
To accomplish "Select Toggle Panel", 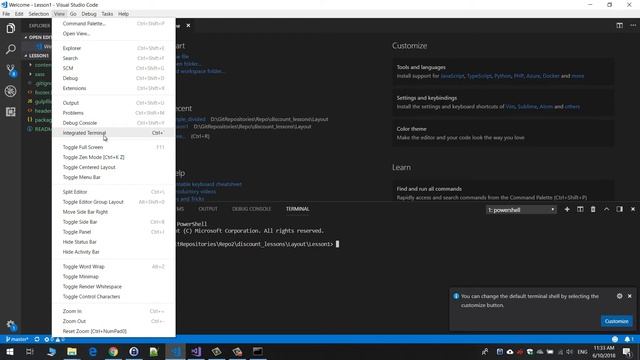I will point(113,232).
